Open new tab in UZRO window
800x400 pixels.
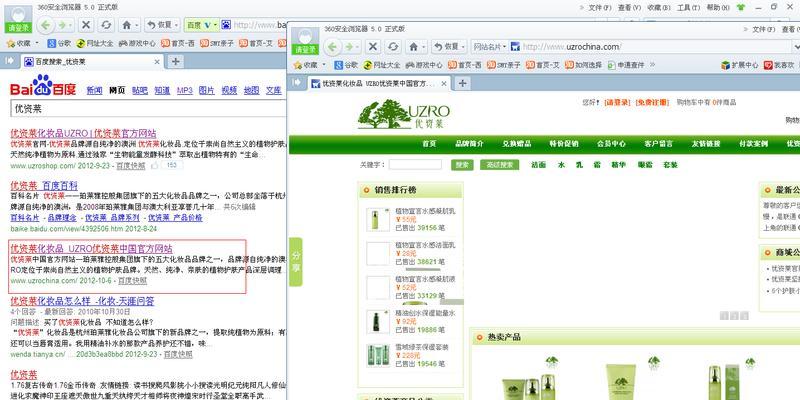(x=462, y=83)
